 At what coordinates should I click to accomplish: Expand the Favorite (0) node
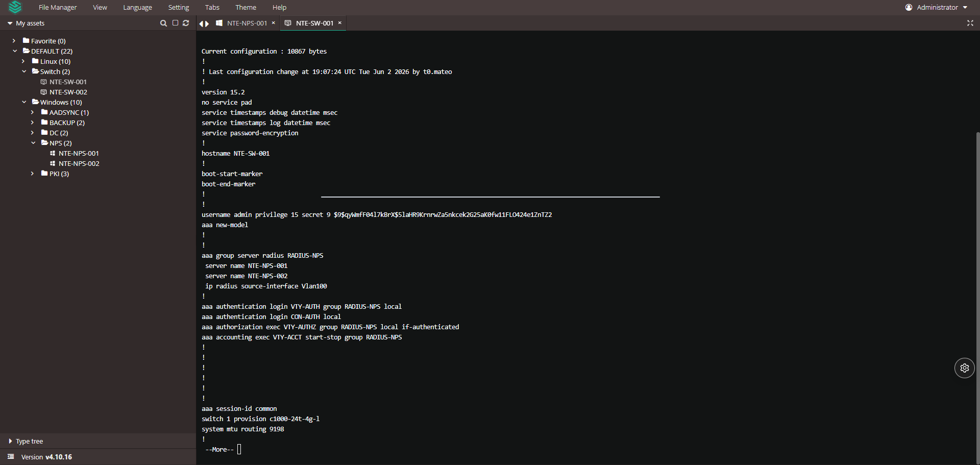pyautogui.click(x=14, y=41)
